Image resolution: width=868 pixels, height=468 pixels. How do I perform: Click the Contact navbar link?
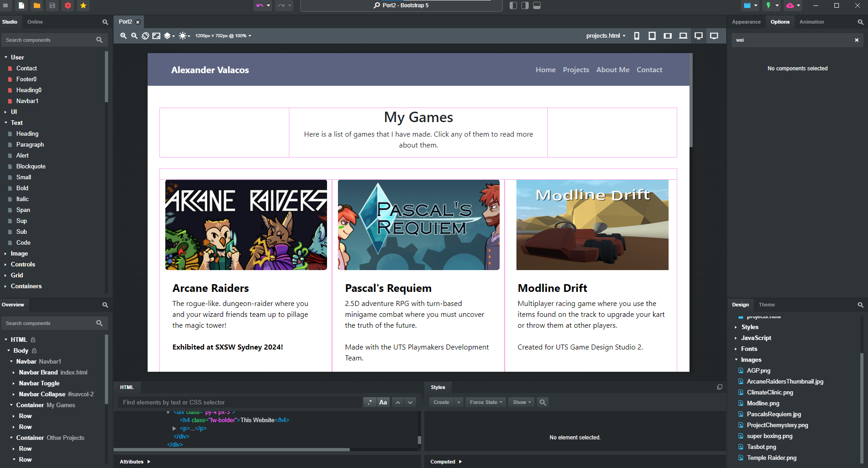tap(649, 69)
